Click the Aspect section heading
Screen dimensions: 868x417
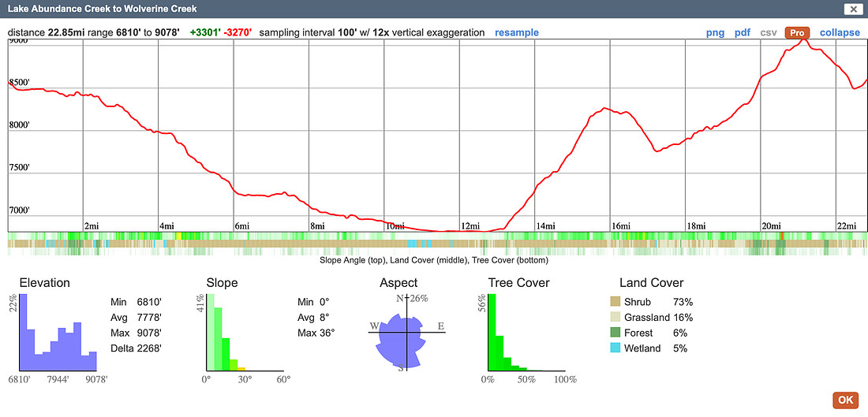click(398, 283)
